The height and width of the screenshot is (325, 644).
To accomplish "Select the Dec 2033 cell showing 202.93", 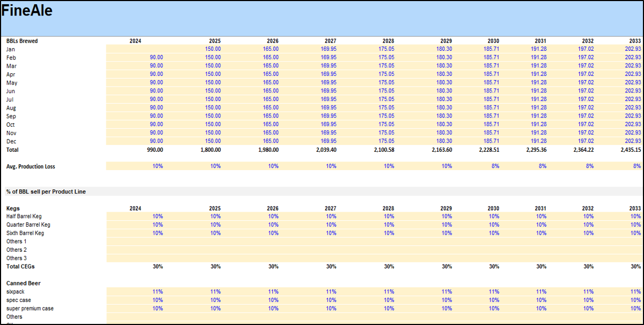I will 632,141.
